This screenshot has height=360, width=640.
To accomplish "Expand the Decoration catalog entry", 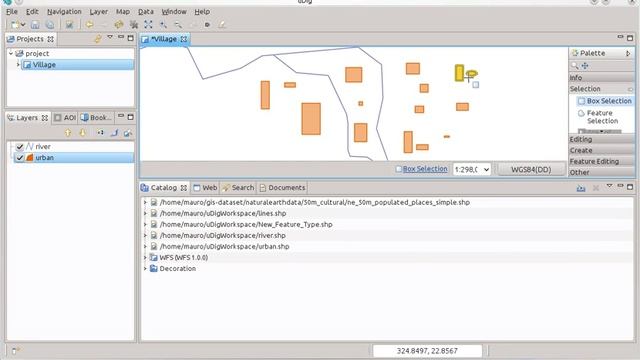I will [145, 268].
